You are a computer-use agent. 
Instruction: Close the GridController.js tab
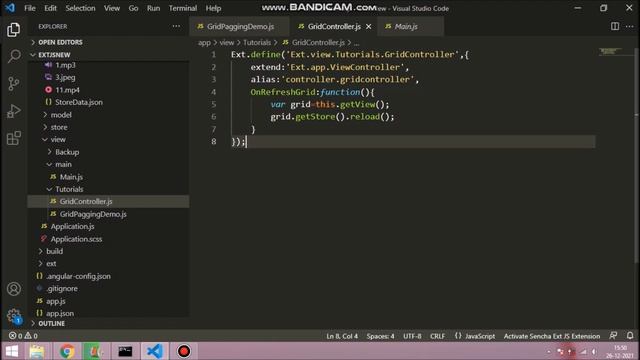[x=369, y=27]
